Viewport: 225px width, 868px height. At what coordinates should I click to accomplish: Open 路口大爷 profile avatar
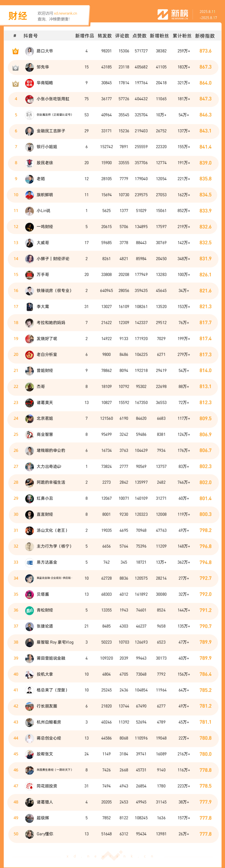tap(30, 51)
